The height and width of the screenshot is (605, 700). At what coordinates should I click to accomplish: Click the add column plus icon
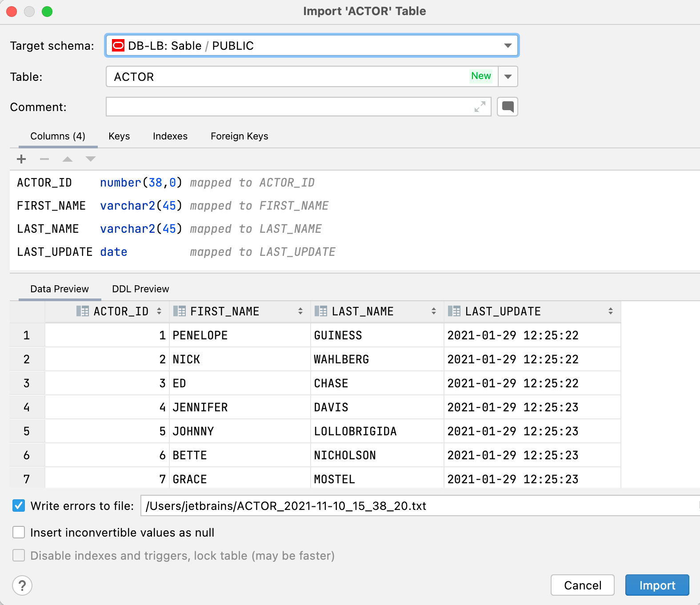coord(21,159)
